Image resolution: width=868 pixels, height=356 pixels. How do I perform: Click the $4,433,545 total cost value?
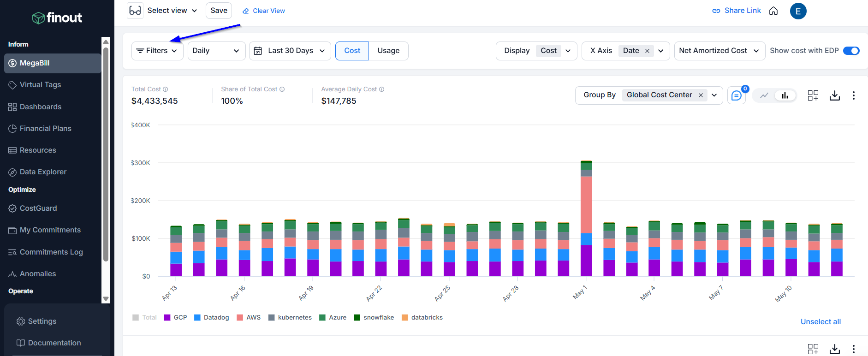155,101
